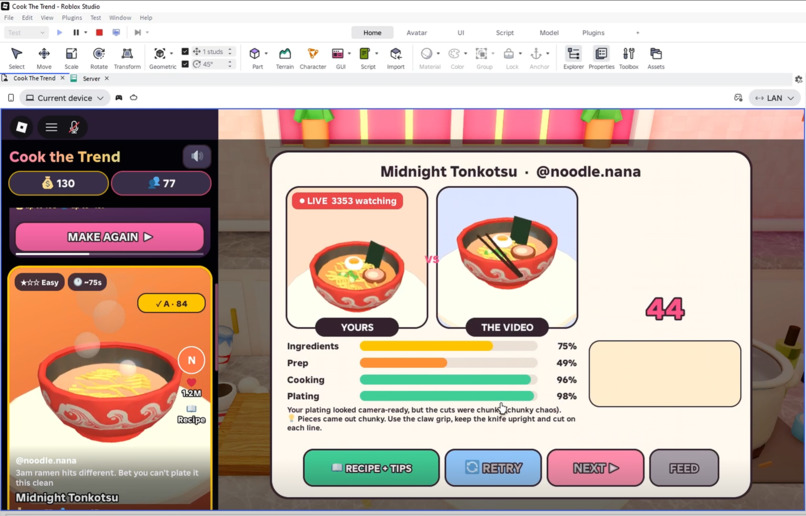The width and height of the screenshot is (806, 516).
Task: Click the phone device icon
Action: pyautogui.click(x=11, y=98)
